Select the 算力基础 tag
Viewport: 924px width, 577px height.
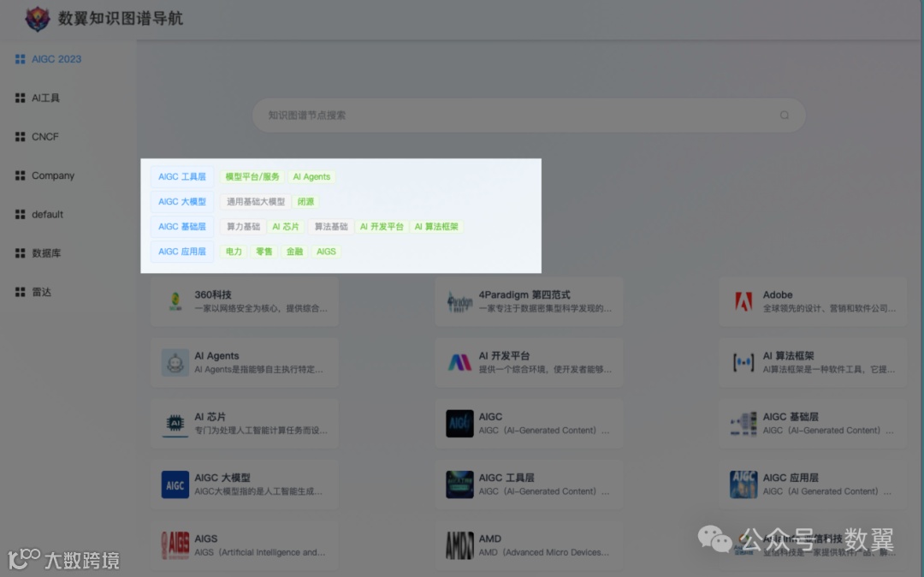(243, 227)
